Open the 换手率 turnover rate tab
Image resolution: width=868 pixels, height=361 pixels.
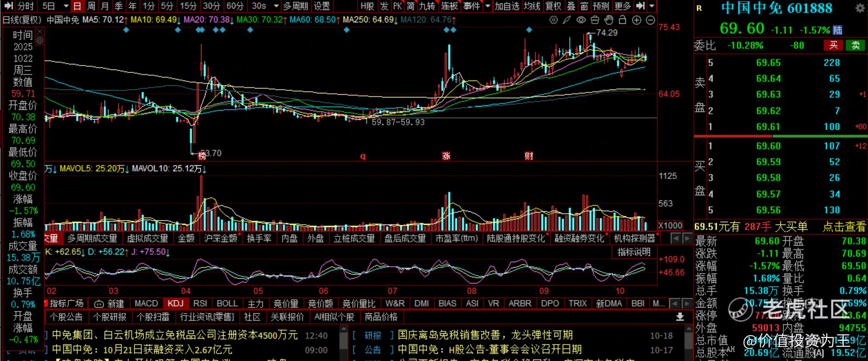pyautogui.click(x=259, y=238)
